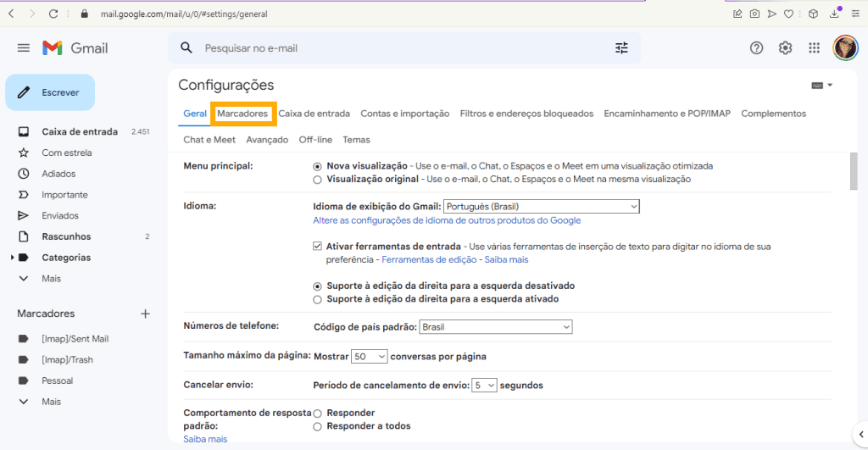
Task: Open Chat e Meet tab
Action: (x=209, y=140)
